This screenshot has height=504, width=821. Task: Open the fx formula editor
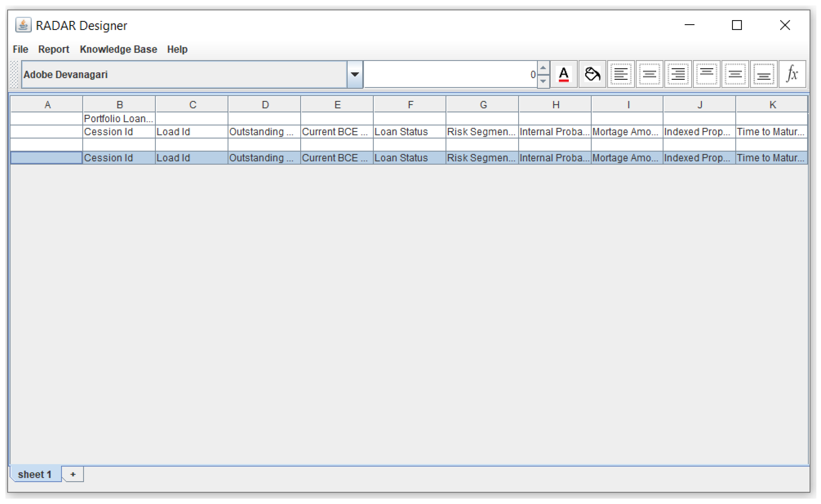coord(792,74)
